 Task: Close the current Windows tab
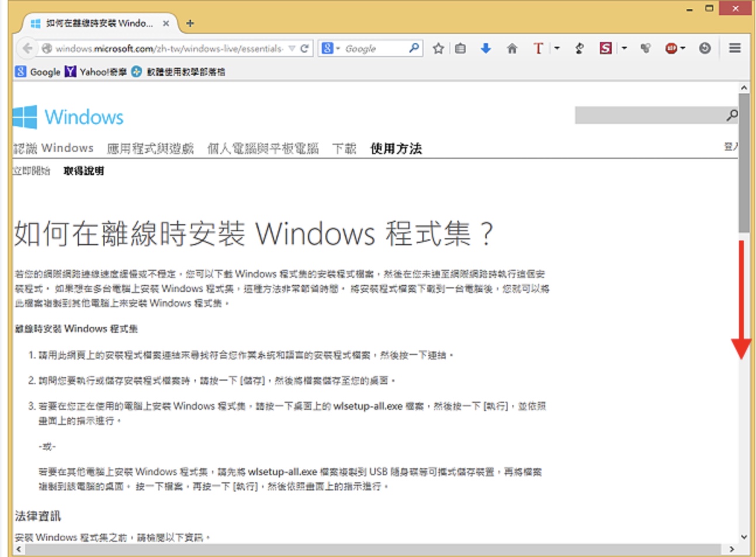tap(166, 23)
